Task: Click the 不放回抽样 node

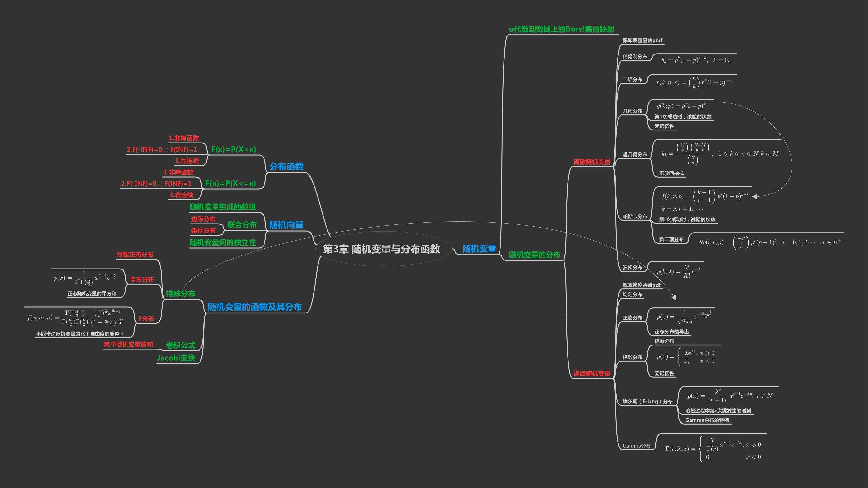Action: [672, 174]
